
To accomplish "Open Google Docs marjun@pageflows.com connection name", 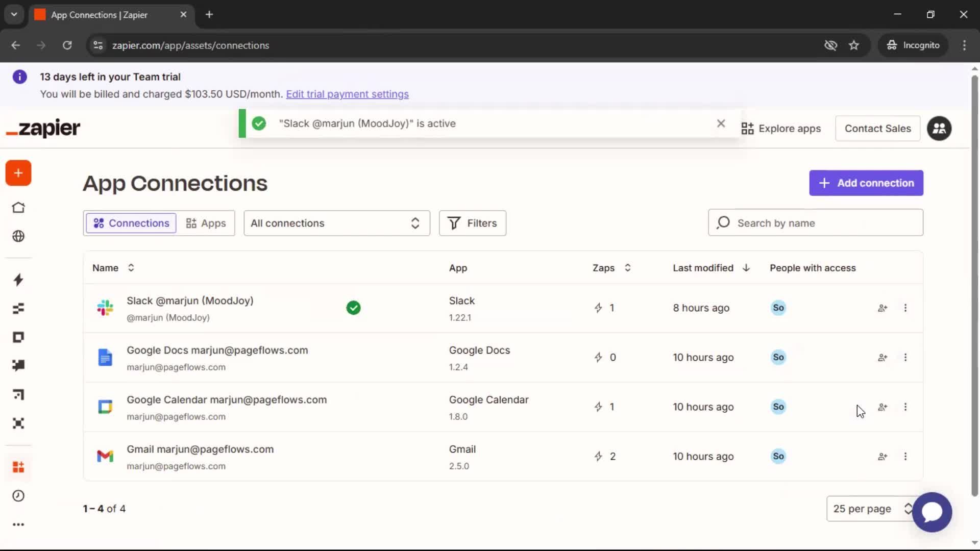I will [217, 350].
